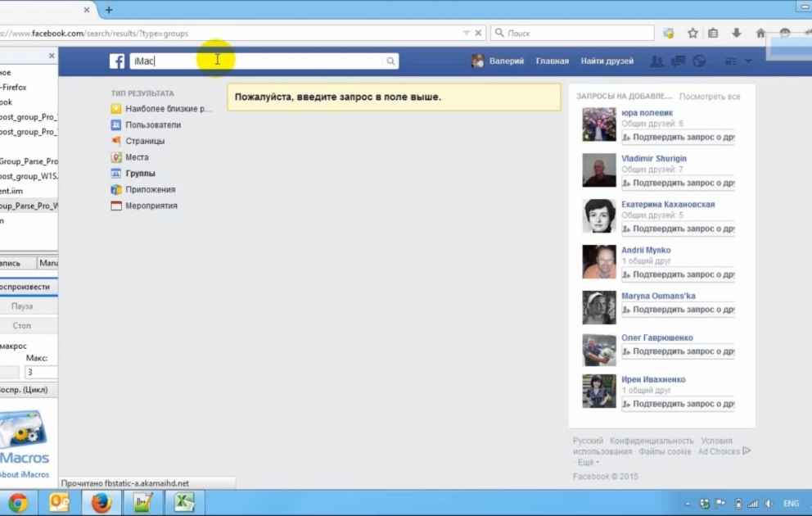
Task: Open Vladimir Shurigin profile photo
Action: point(599,170)
